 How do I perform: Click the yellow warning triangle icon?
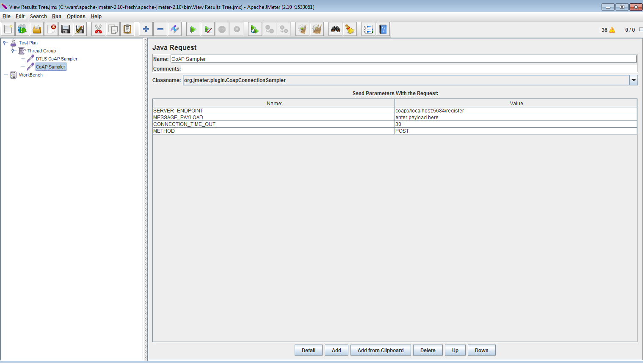pyautogui.click(x=612, y=30)
